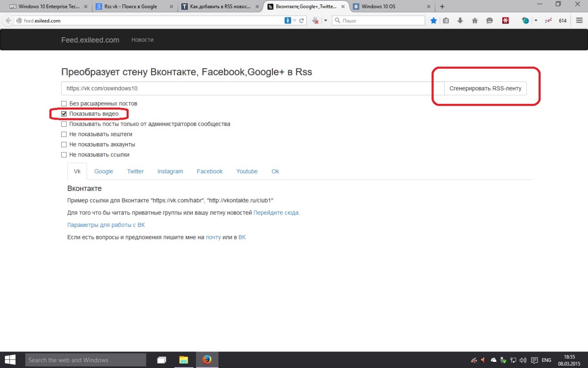Click the blue bookmark star icon
588x368 pixels.
click(433, 20)
